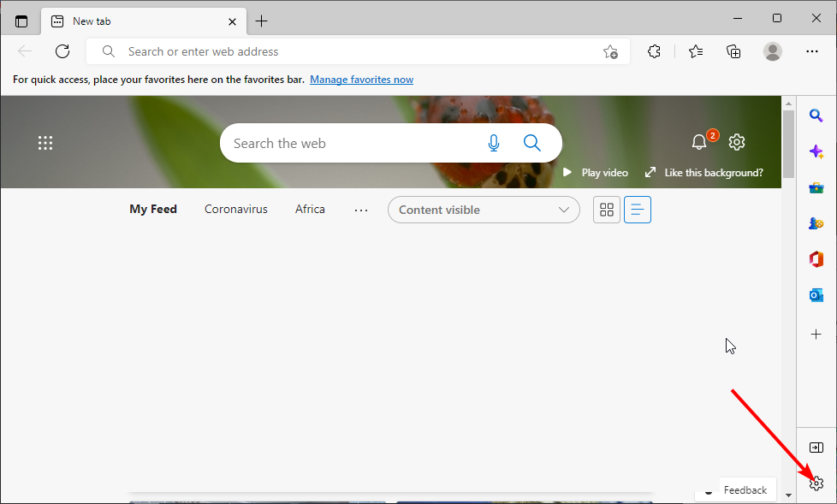The width and height of the screenshot is (837, 504).
Task: Refresh the current page
Action: (62, 51)
